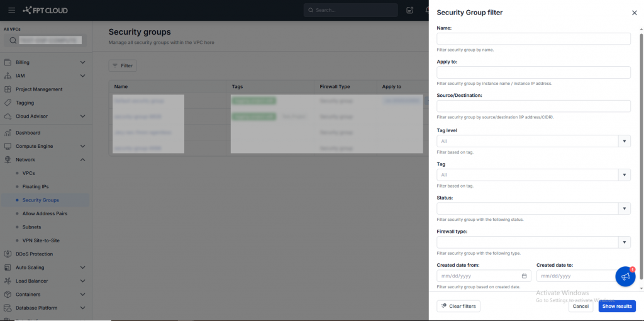Open the Status dropdown

pyautogui.click(x=625, y=208)
